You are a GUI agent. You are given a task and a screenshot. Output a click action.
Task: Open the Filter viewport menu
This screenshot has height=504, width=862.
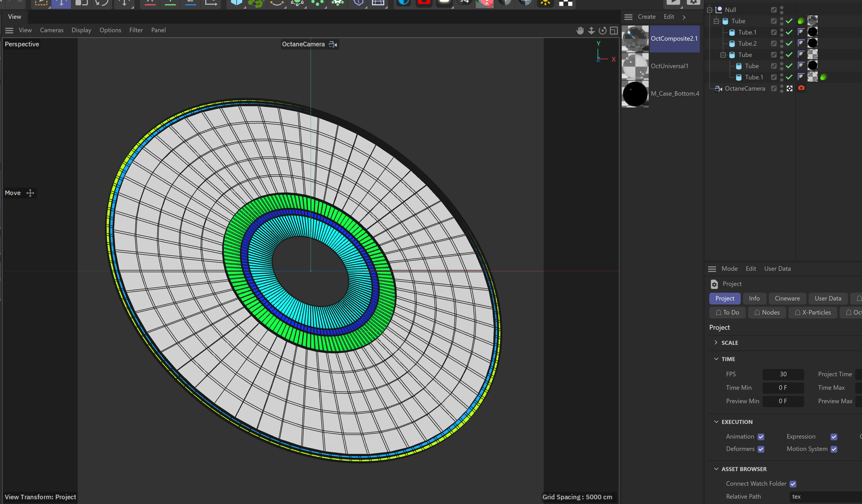coord(136,30)
